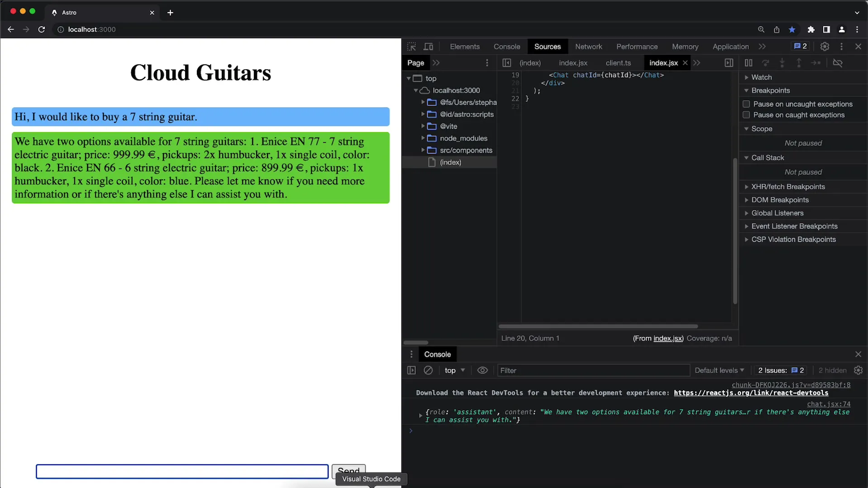Open the console drawer three-dot menu
The height and width of the screenshot is (488, 868).
411,354
